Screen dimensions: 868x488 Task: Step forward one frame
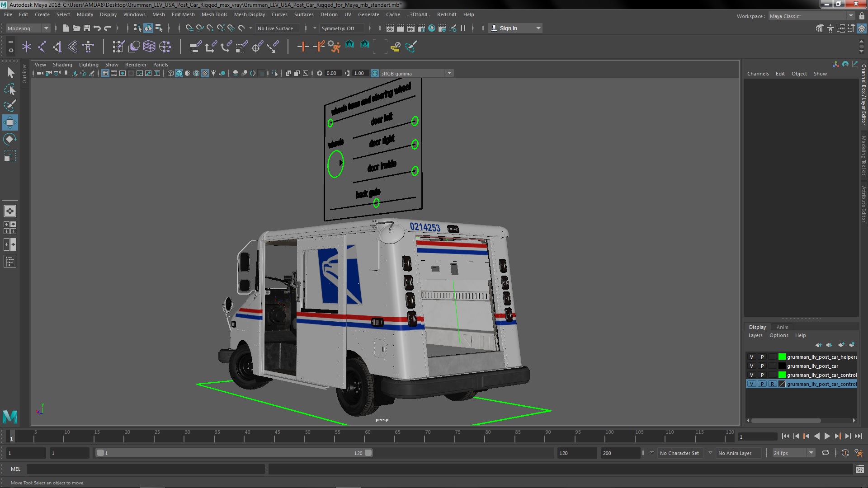pyautogui.click(x=848, y=436)
